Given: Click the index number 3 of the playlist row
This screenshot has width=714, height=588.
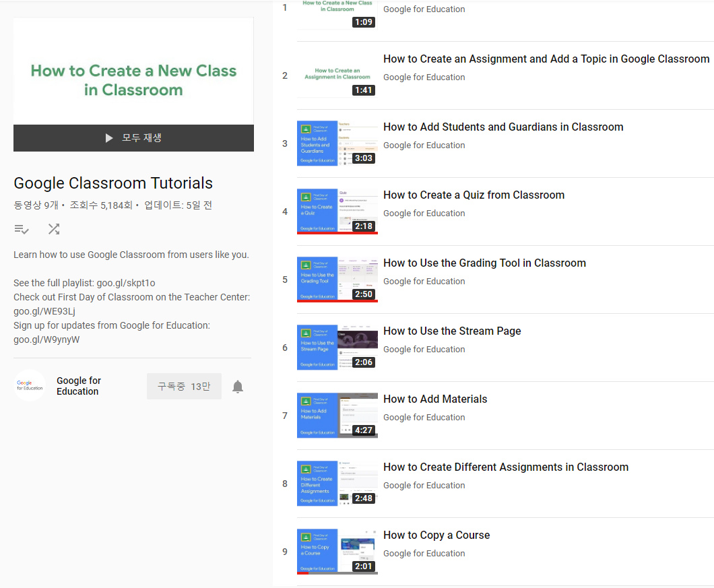Looking at the screenshot, I should [285, 143].
